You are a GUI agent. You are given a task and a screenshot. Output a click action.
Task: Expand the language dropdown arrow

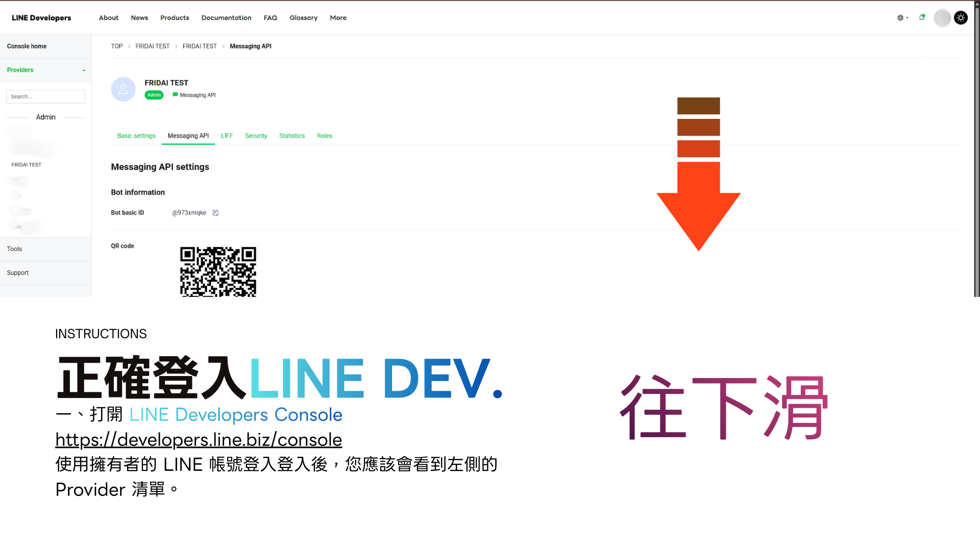907,18
